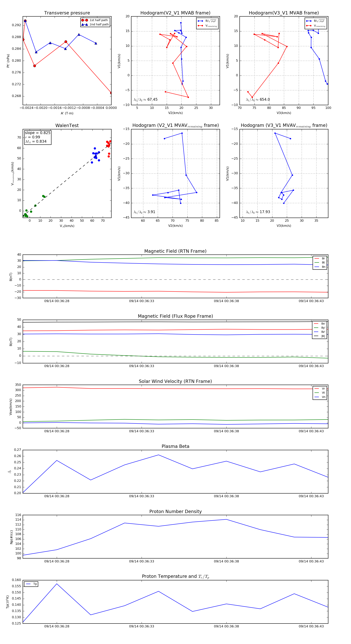
Task: Click '09/14 00:36:33' under Magnetic Field RTN plot
Action: click(141, 301)
